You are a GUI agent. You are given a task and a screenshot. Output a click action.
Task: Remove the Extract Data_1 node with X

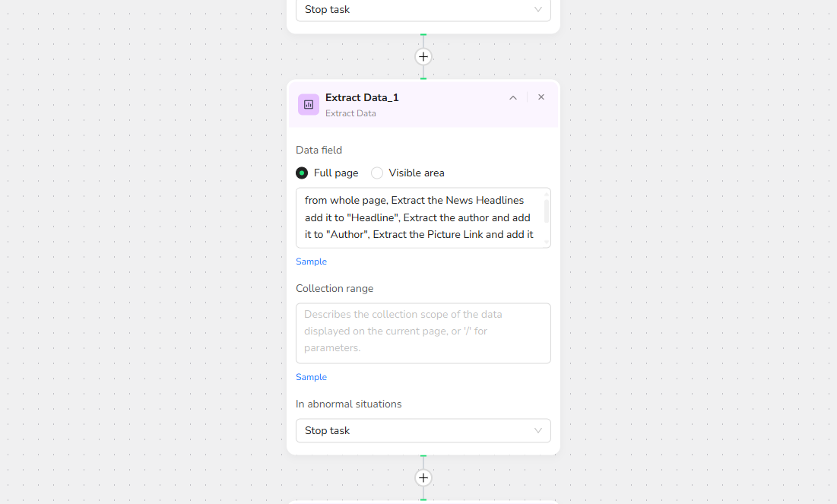tap(541, 97)
